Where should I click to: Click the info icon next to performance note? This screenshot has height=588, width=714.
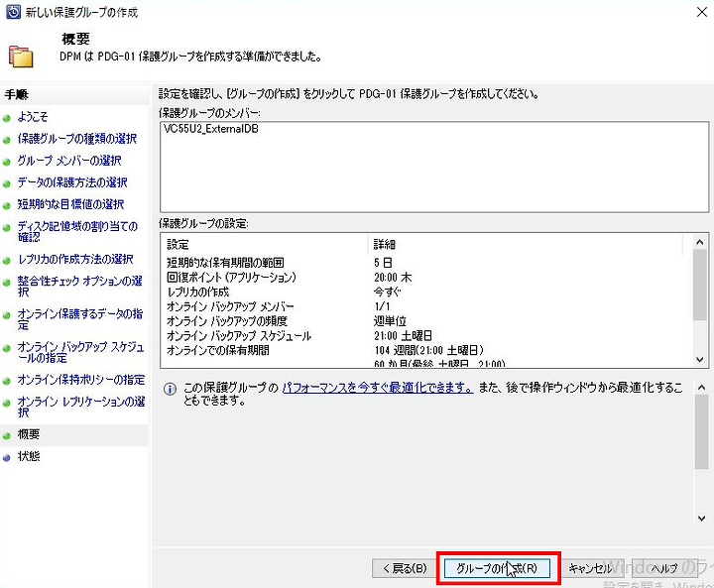click(170, 389)
